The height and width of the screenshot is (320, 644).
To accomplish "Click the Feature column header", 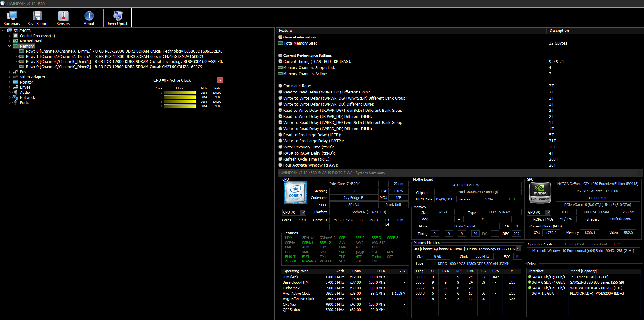I will [x=411, y=31].
